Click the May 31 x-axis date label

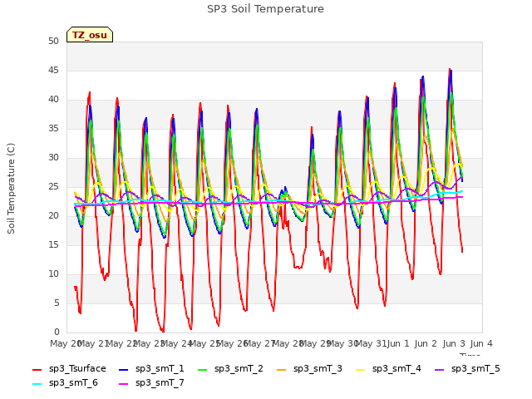tap(370, 343)
